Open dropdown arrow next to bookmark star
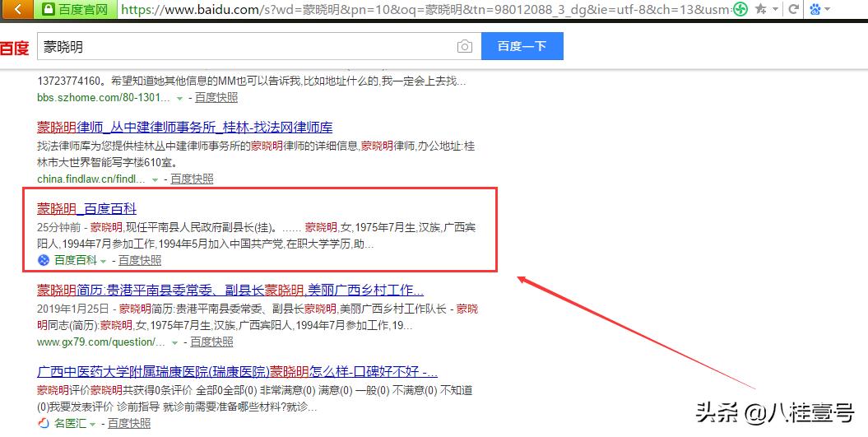The height and width of the screenshot is (437, 868). click(775, 9)
